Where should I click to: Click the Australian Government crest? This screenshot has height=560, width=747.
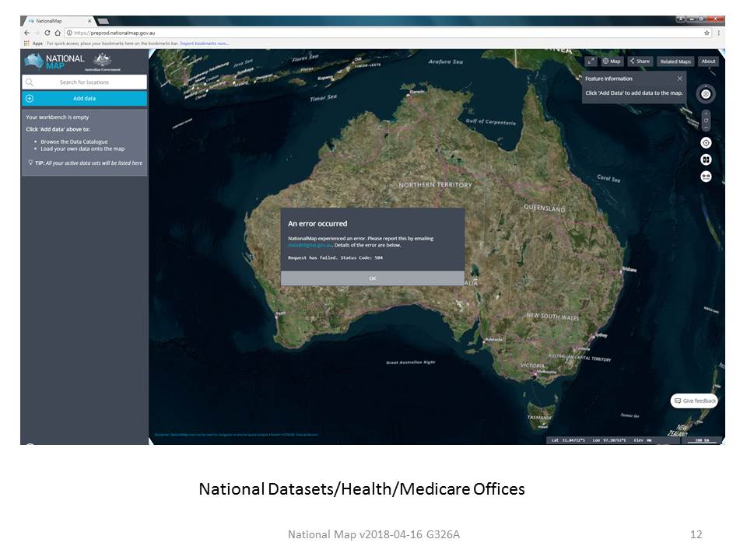point(103,61)
